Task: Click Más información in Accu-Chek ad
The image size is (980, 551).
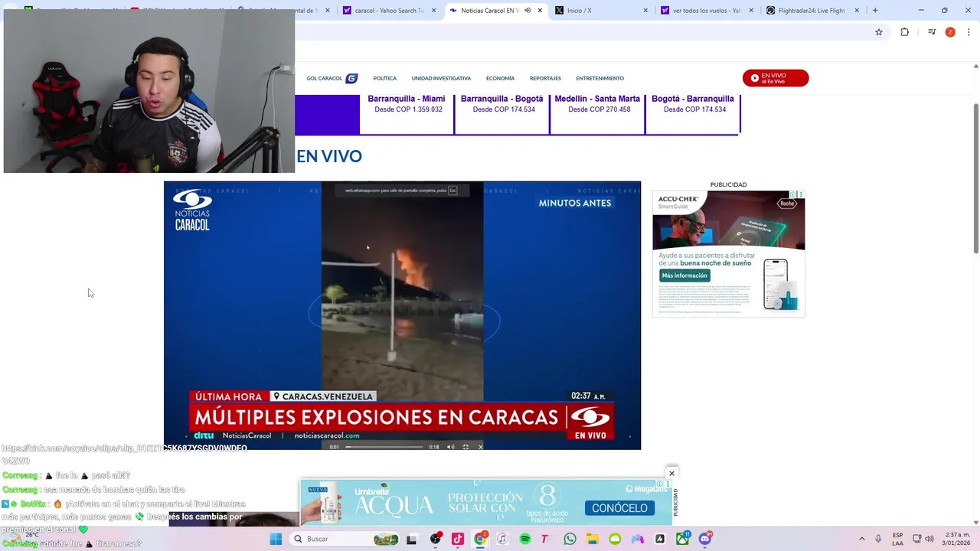Action: [x=684, y=275]
